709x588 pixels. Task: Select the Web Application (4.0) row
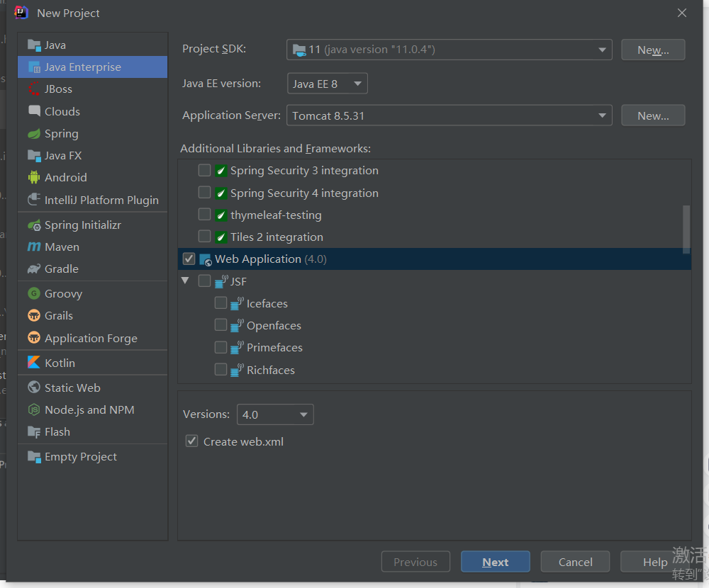pos(435,259)
